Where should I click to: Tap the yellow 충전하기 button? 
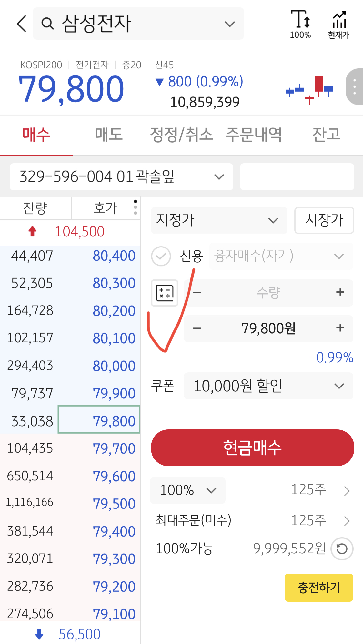319,588
